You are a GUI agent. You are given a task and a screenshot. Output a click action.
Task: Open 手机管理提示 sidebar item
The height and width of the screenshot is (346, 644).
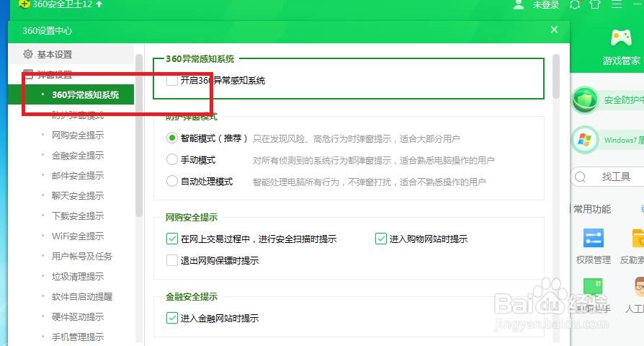[78, 337]
